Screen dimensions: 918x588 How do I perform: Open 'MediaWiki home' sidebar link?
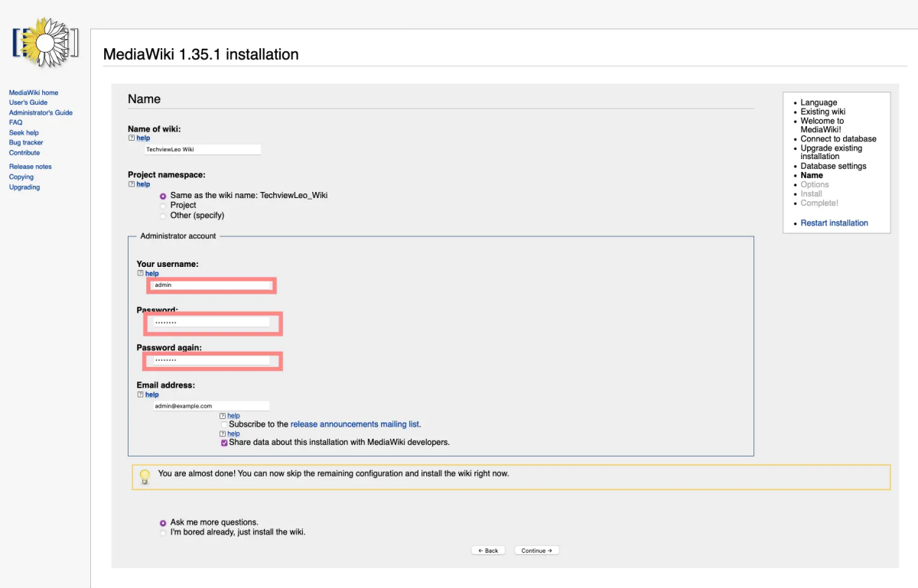34,93
